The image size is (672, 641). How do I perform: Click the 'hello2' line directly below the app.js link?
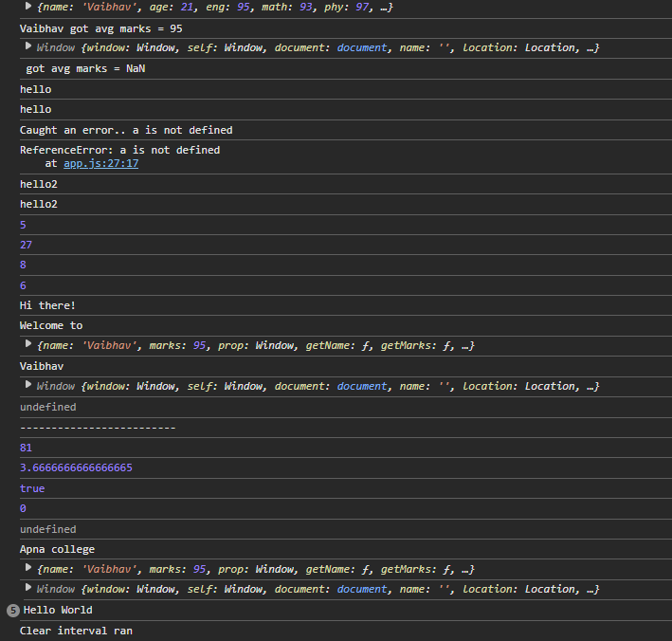pyautogui.click(x=39, y=184)
